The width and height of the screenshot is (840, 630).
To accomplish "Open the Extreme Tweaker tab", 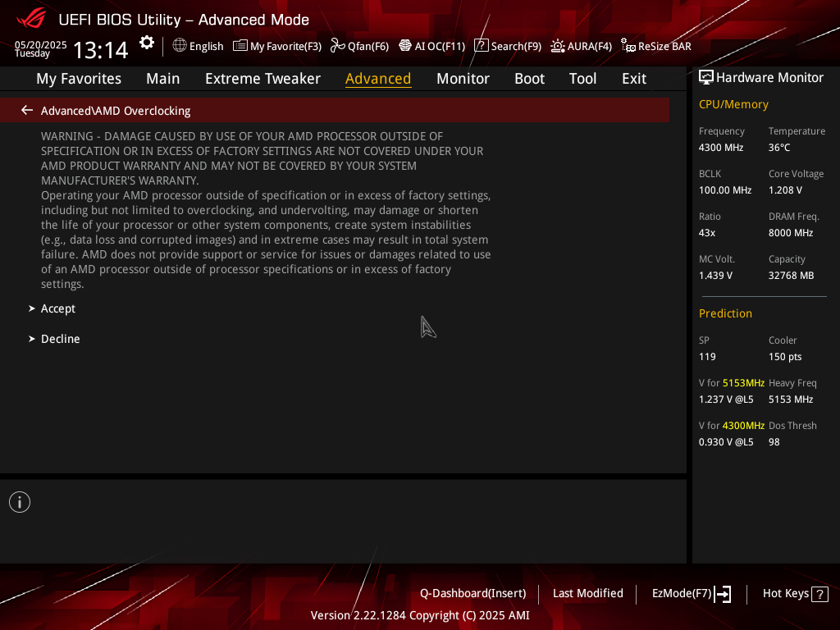I will coord(262,79).
